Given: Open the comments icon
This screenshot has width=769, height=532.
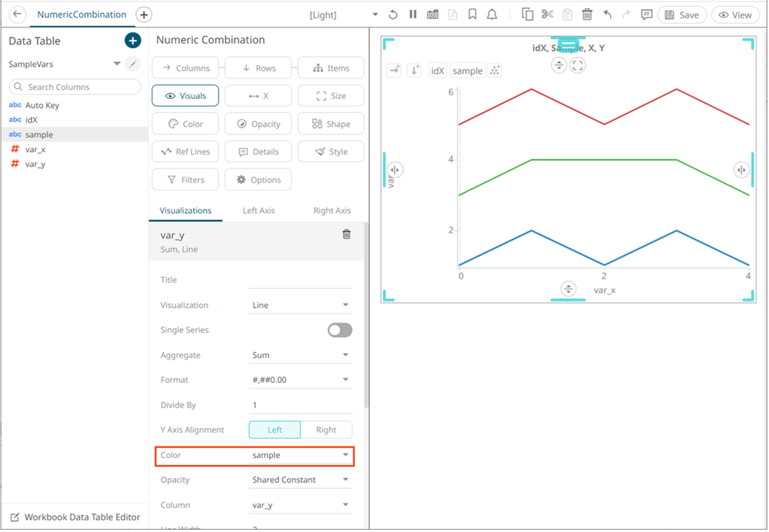Looking at the screenshot, I should (x=646, y=15).
